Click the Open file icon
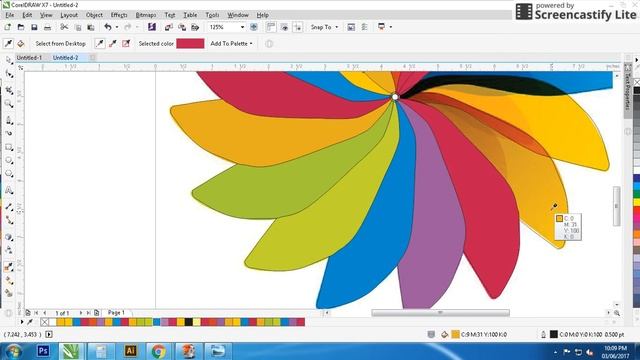This screenshot has width=640, height=360. click(x=21, y=27)
